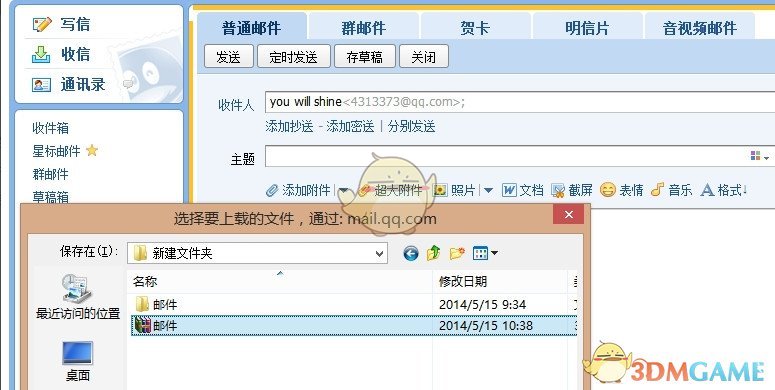
Task: Click the 发送 send button
Action: click(x=229, y=57)
